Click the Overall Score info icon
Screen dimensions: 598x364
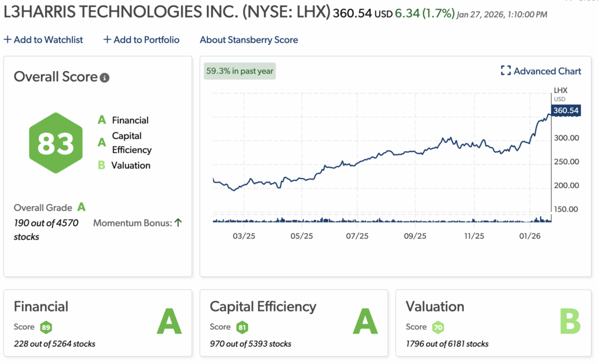pos(105,78)
